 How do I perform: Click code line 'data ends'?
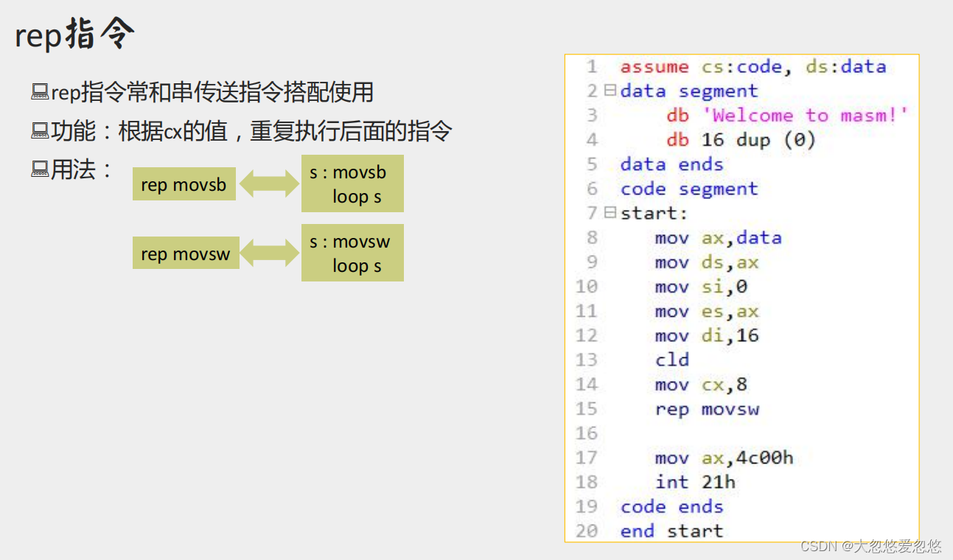click(x=671, y=164)
